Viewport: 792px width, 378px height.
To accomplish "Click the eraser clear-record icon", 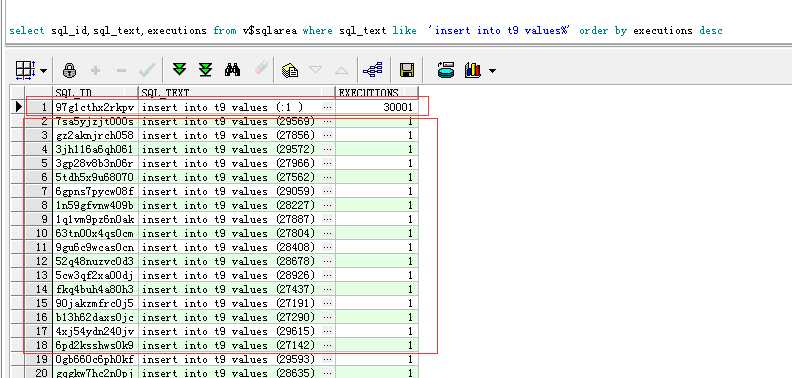I will [x=261, y=69].
